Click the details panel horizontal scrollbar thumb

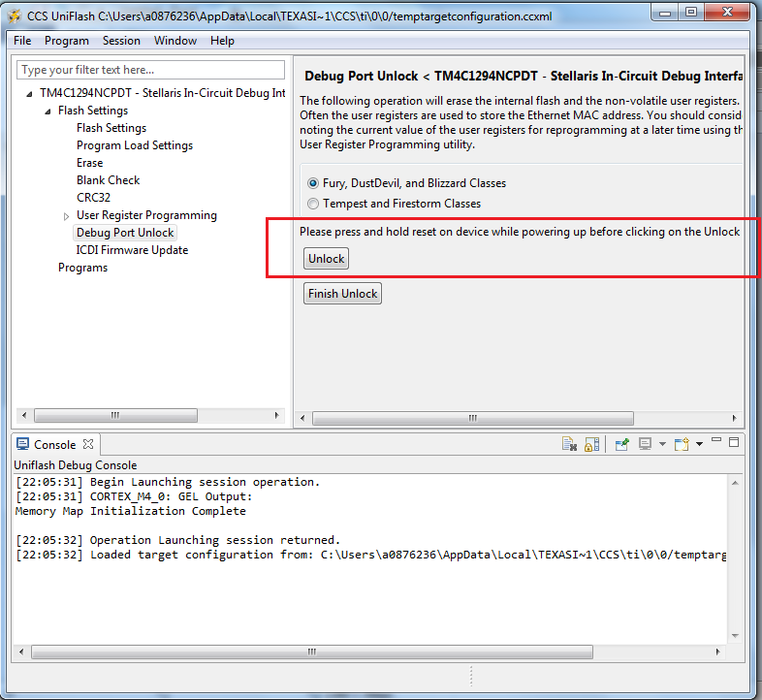point(473,418)
